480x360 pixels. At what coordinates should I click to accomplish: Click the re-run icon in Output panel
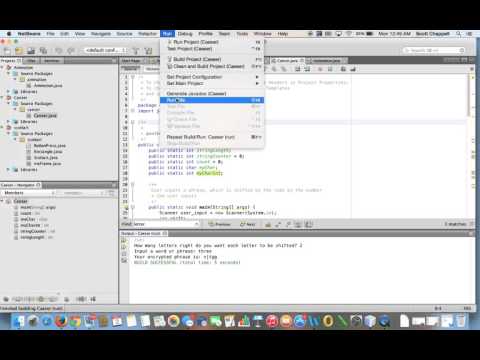tap(124, 240)
